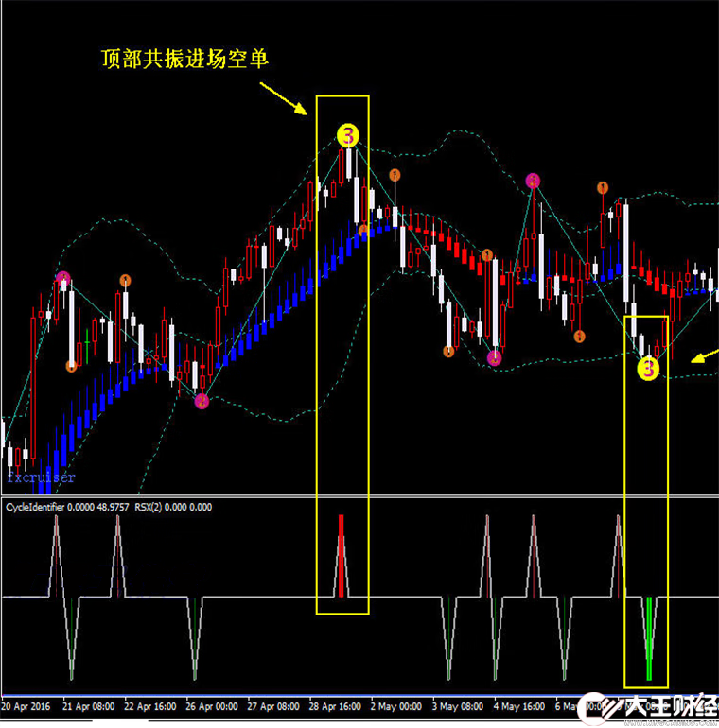Click the CycleIdentifier 0.0000 48.9757 indicator label
719x728 pixels.
tap(67, 507)
